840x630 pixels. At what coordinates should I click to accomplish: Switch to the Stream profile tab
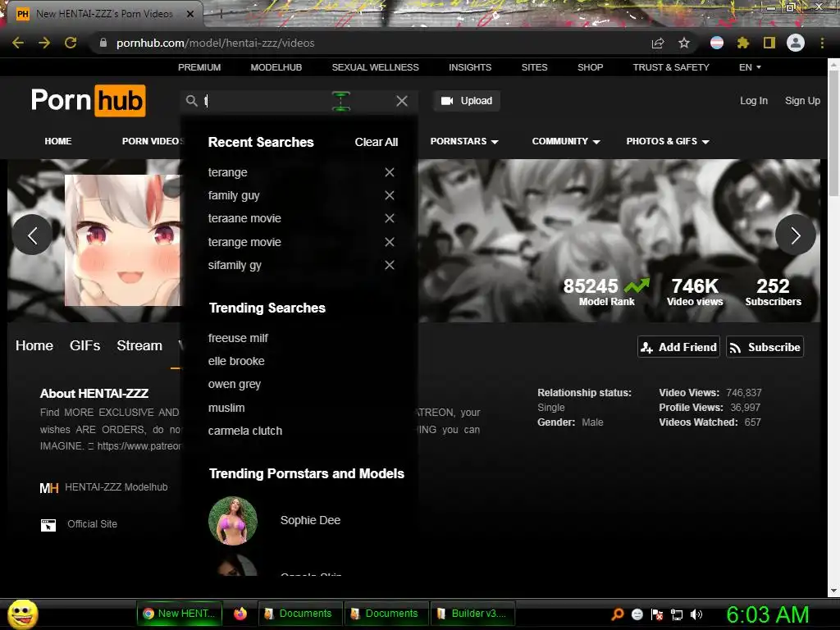(139, 345)
